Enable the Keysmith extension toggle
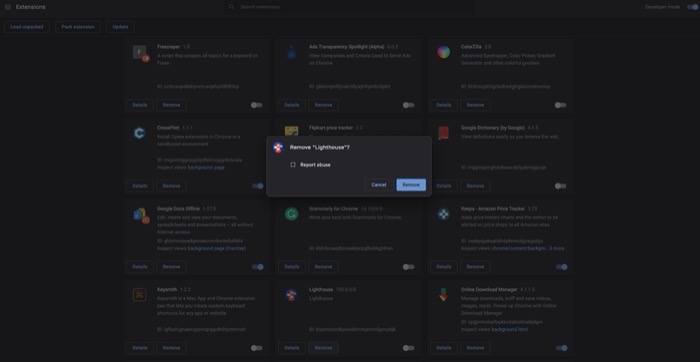700x362 pixels. [x=257, y=348]
